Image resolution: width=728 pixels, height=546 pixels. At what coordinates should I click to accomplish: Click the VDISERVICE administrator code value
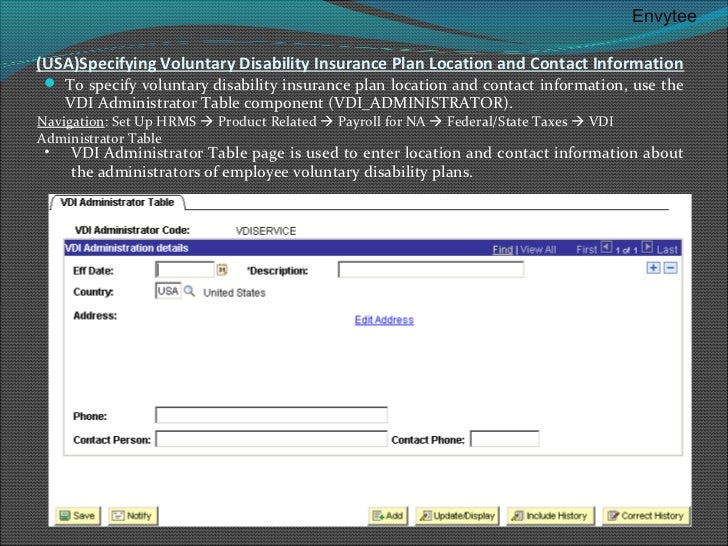(266, 231)
